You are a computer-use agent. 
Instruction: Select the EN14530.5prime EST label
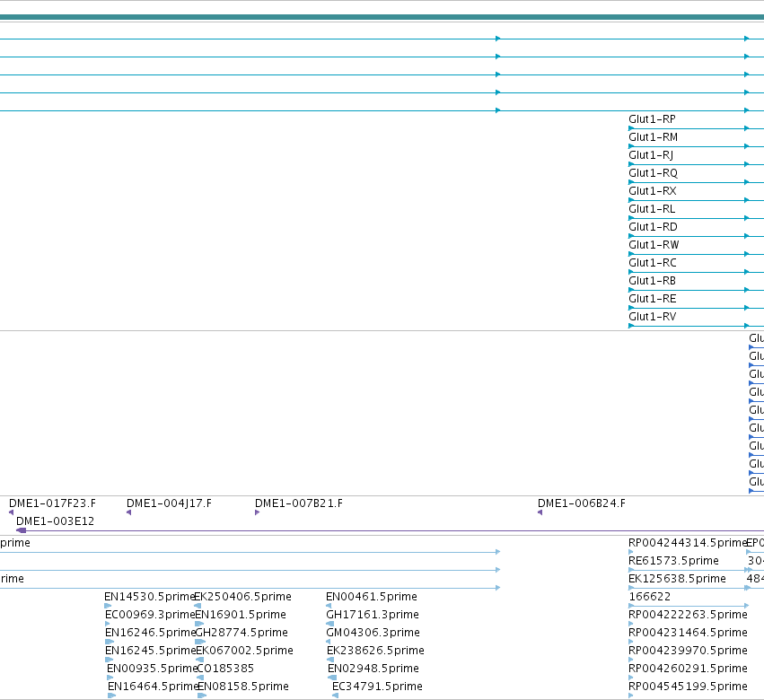(150, 597)
